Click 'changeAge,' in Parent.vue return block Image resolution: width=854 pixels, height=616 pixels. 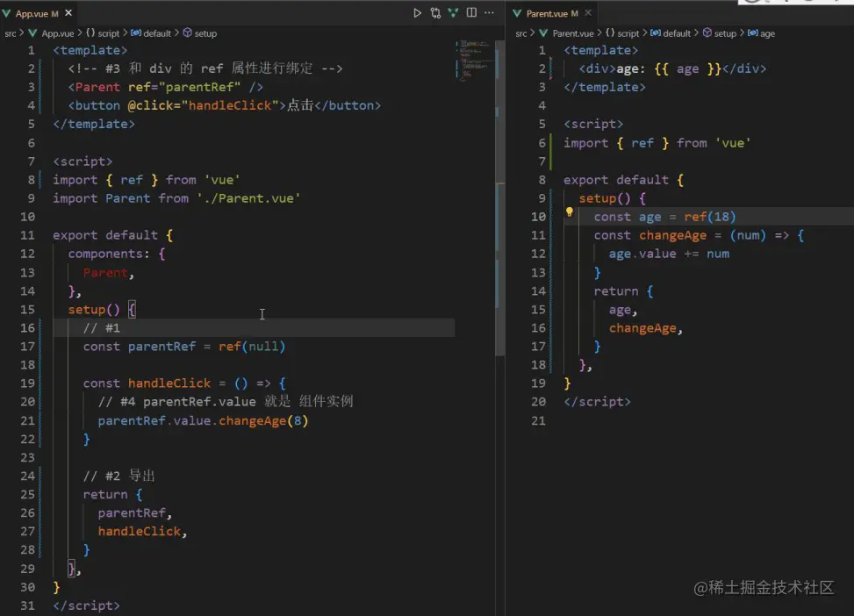pyautogui.click(x=645, y=328)
